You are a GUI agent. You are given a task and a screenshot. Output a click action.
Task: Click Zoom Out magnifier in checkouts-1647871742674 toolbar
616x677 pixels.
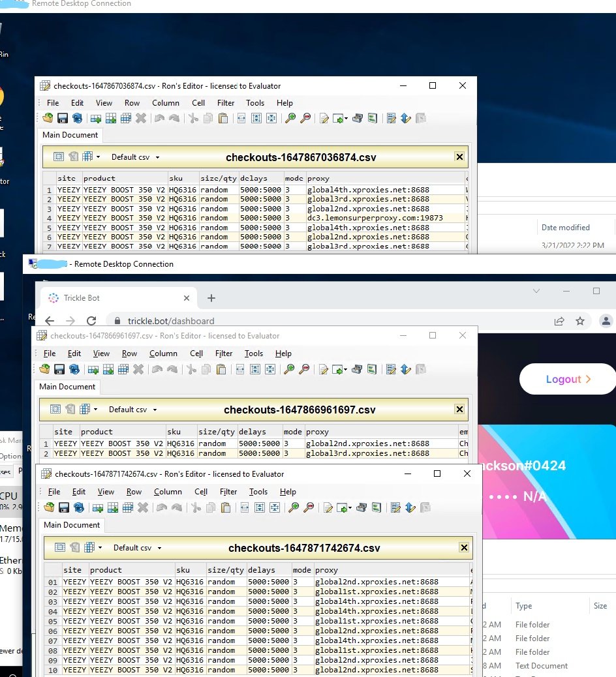309,507
